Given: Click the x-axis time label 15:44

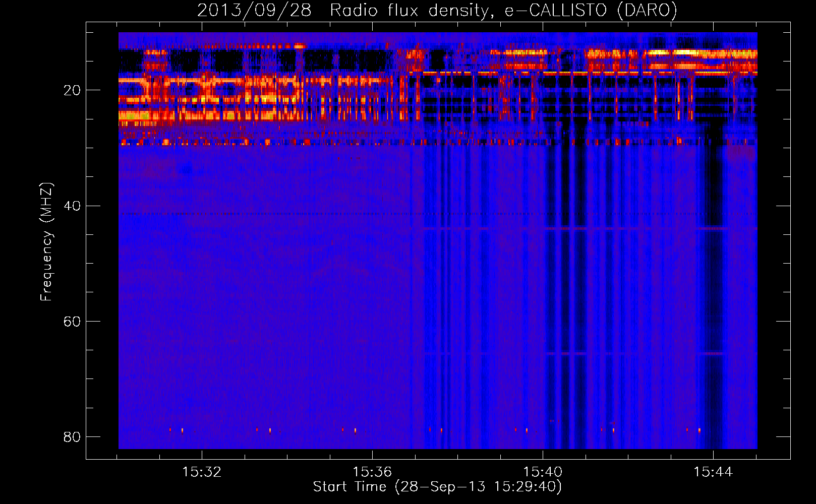Looking at the screenshot, I should [x=713, y=472].
